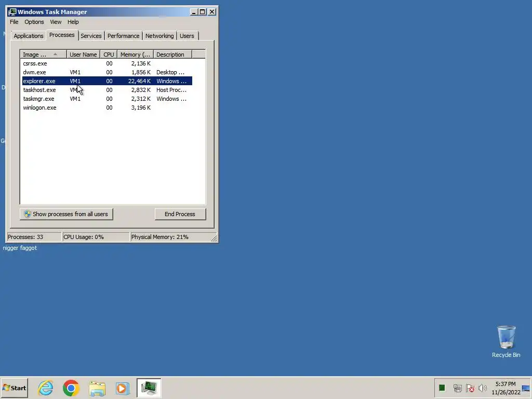Close the Windows Task Manager window
The width and height of the screenshot is (532, 399).
pos(212,12)
